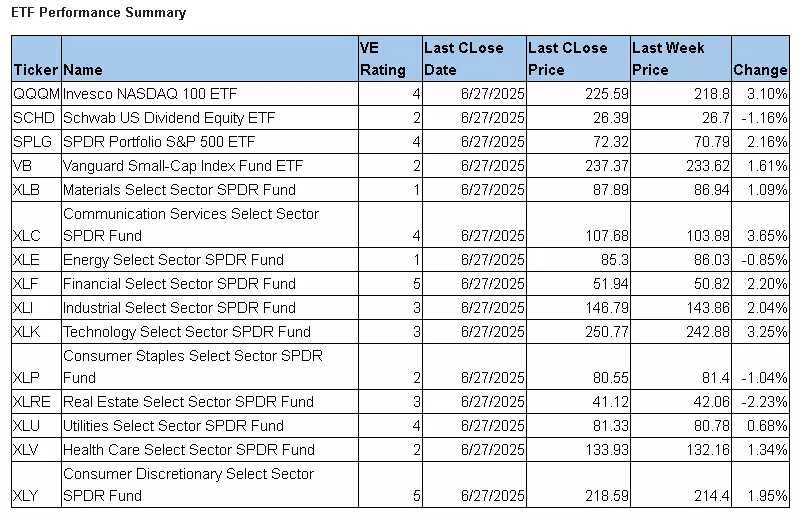Click the ETF Performance Summary title

pos(98,13)
